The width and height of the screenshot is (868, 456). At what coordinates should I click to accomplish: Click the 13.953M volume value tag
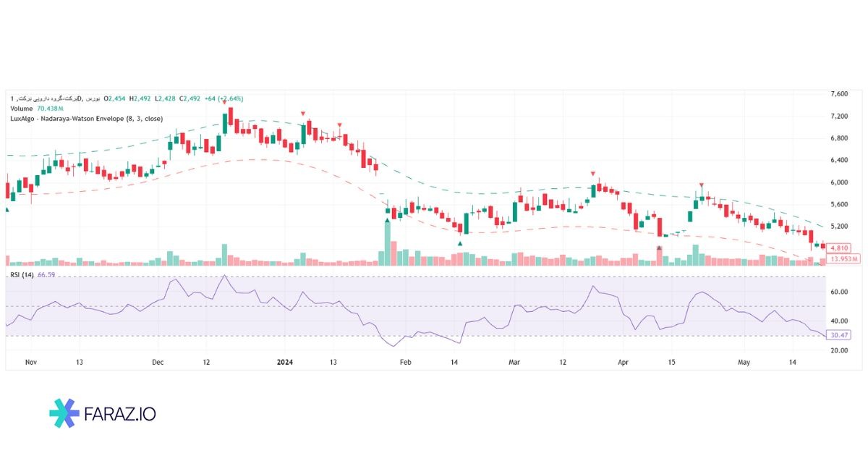pos(843,258)
